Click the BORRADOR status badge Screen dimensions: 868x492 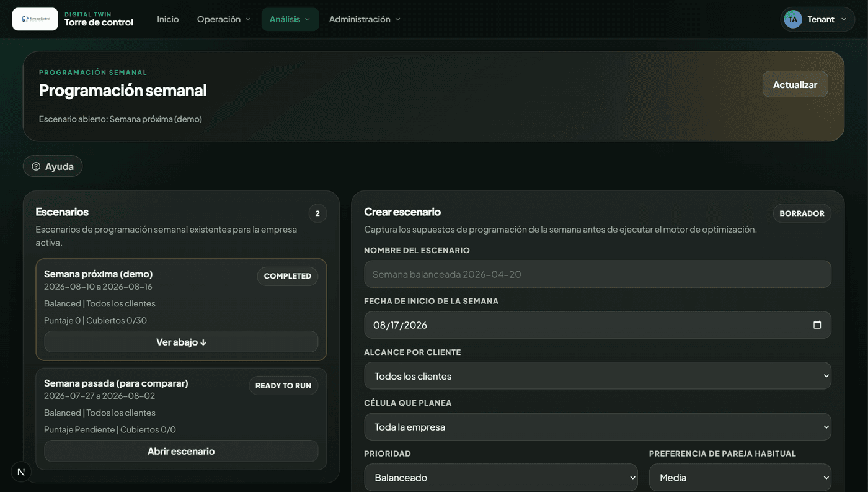click(802, 213)
